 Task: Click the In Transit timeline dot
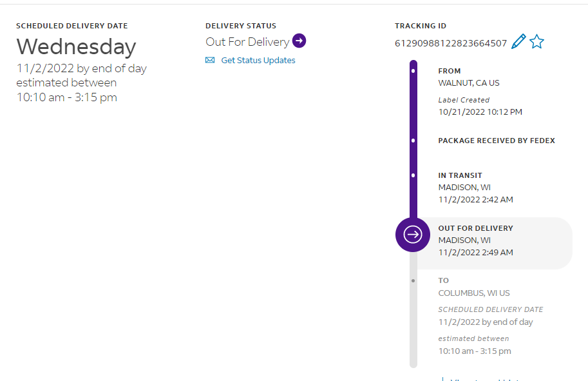click(x=413, y=175)
